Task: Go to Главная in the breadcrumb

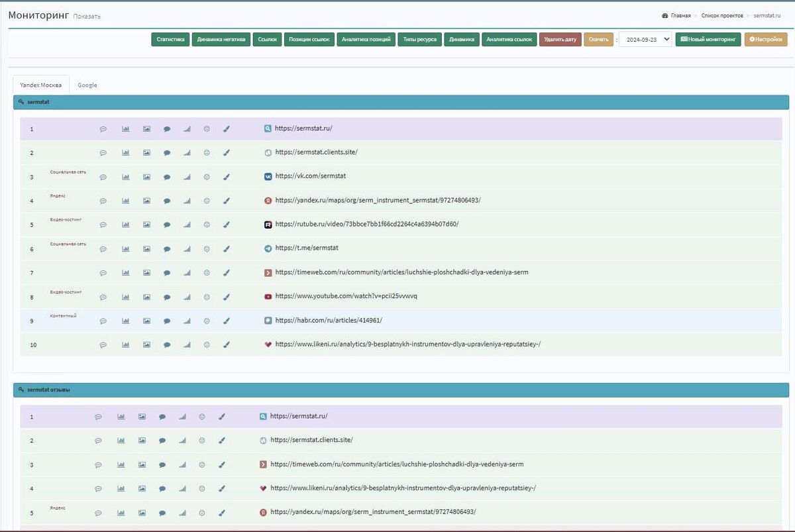Action: 680,15
